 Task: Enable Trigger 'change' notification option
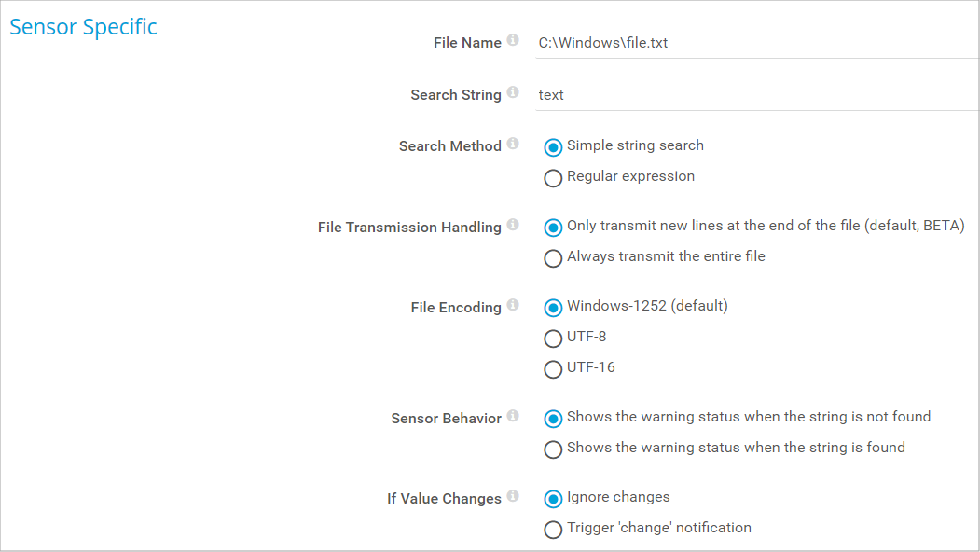tap(553, 529)
